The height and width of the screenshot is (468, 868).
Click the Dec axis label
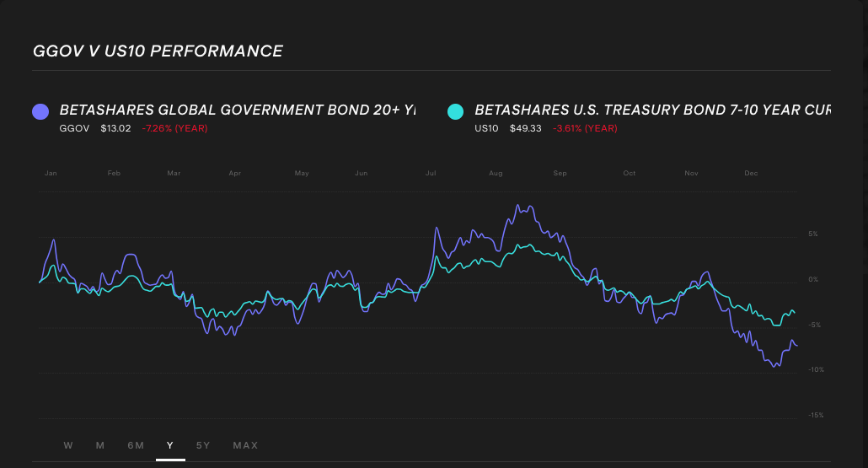click(751, 174)
